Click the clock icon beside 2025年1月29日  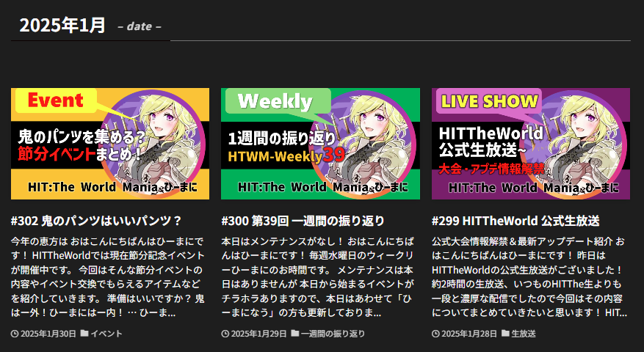click(x=225, y=334)
